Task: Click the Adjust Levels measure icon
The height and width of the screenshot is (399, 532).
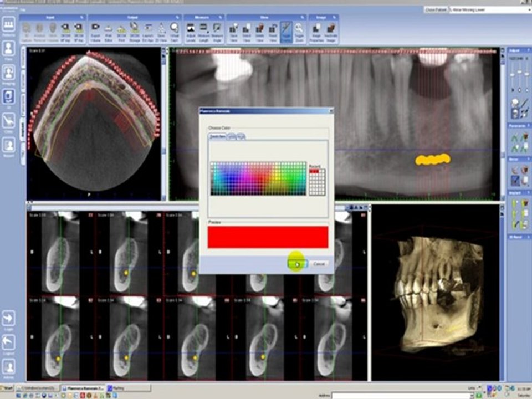Action: [190, 33]
